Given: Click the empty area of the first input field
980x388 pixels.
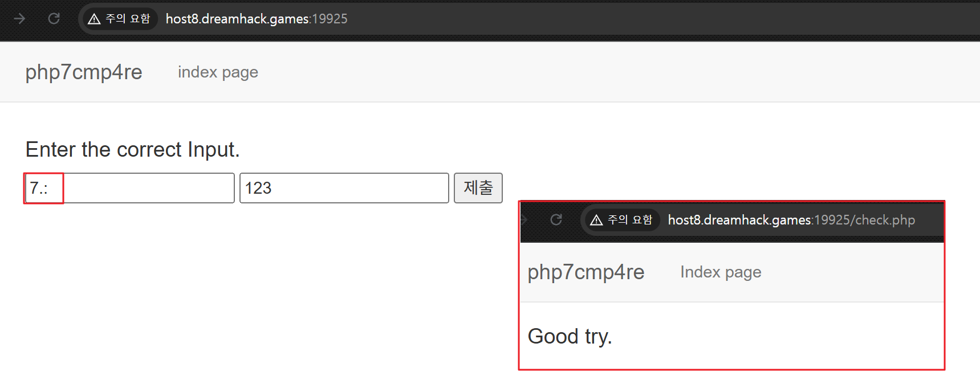Looking at the screenshot, I should click(x=148, y=188).
